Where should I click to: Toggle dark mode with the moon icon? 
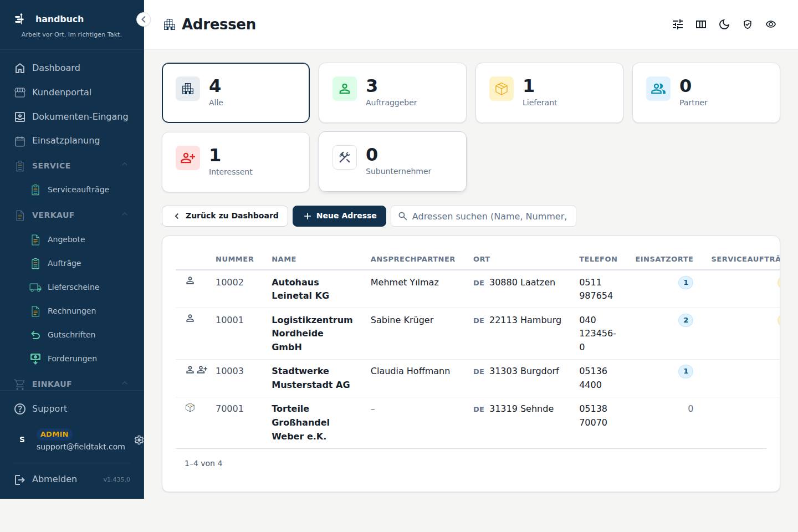(x=724, y=24)
